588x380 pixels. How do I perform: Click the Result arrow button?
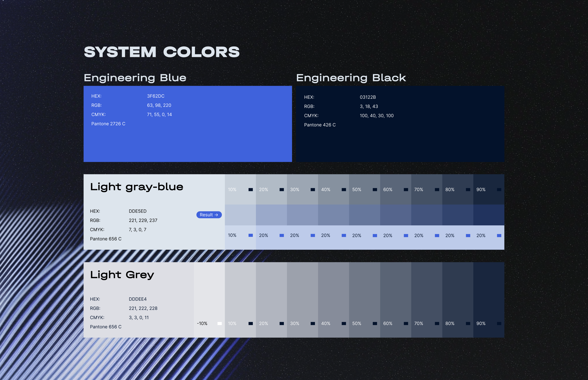click(209, 215)
